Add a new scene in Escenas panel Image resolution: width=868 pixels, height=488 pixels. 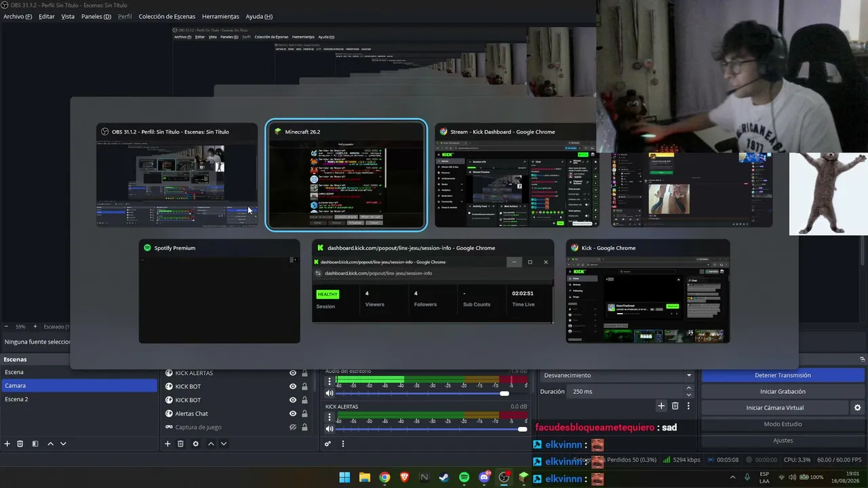pyautogui.click(x=7, y=444)
